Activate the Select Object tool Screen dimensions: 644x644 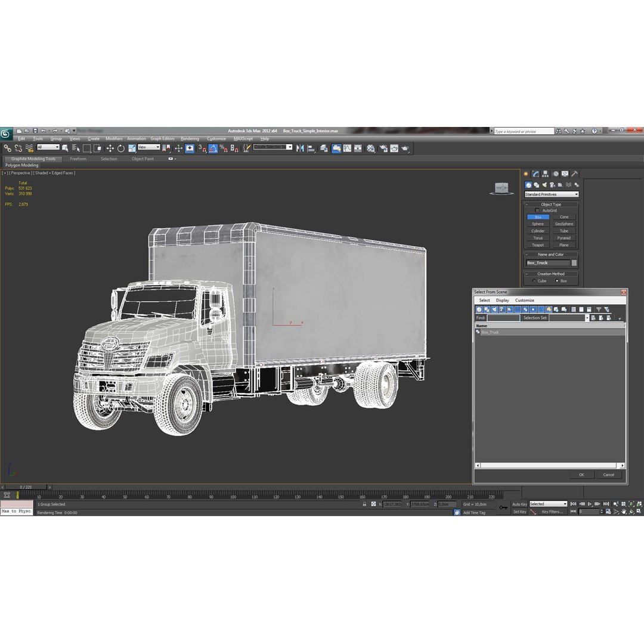tap(65, 148)
